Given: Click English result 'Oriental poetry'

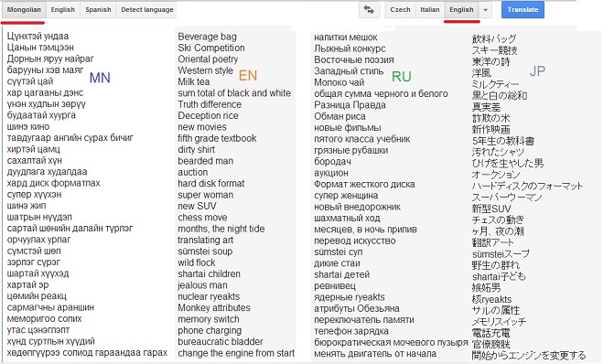Looking at the screenshot, I should tap(208, 59).
